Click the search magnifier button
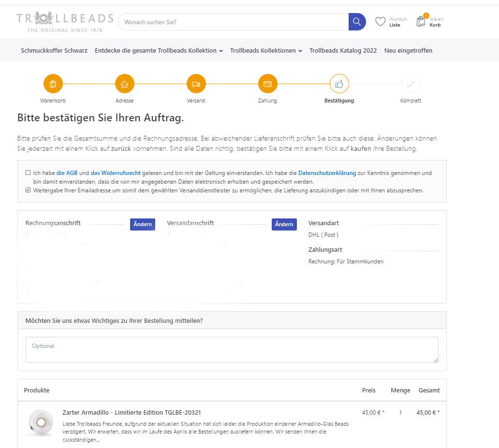This screenshot has width=499, height=448. point(357,22)
